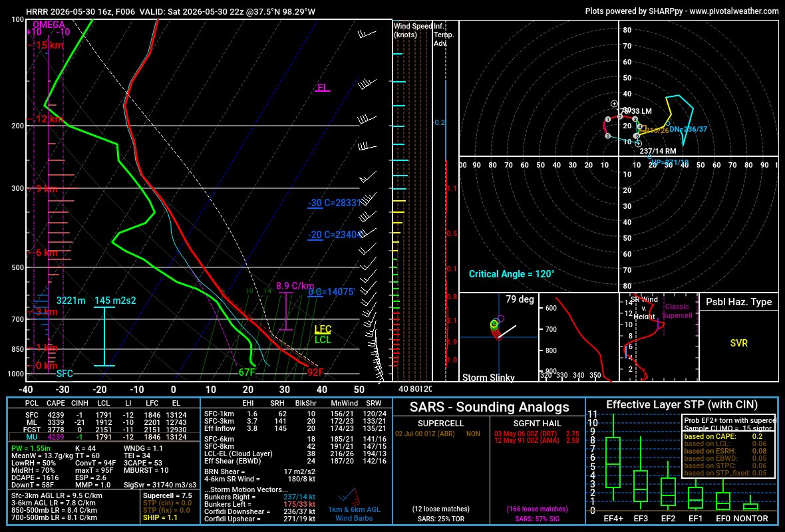
Task: Click the K = 44 index value
Action: click(x=86, y=448)
